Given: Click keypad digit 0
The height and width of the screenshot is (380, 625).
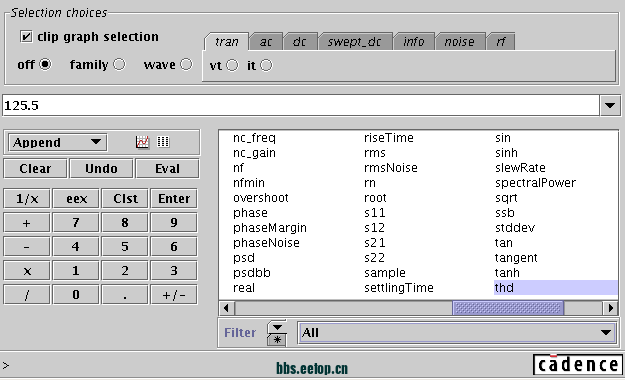Looking at the screenshot, I should tap(76, 295).
